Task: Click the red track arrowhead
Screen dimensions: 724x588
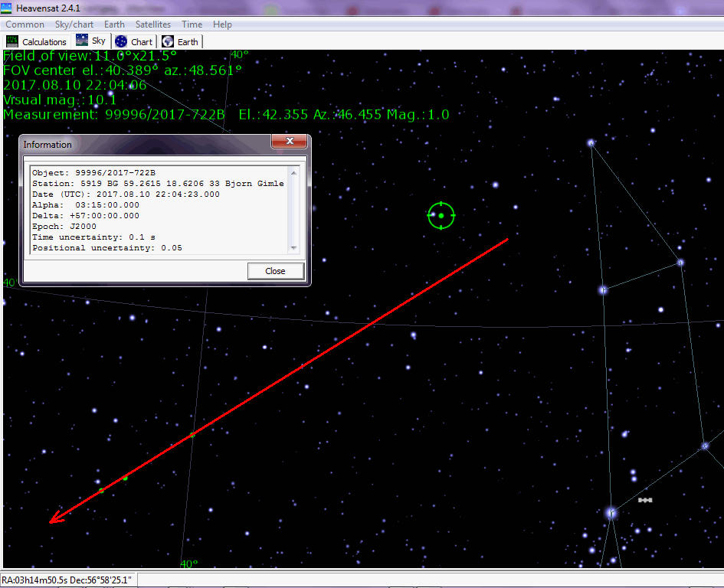Action: tap(54, 521)
